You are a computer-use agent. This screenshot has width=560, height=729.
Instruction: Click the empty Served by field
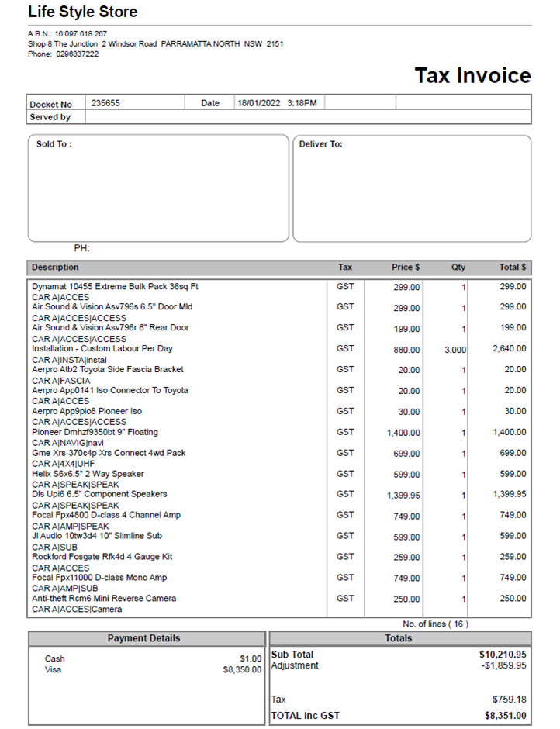[x=307, y=117]
